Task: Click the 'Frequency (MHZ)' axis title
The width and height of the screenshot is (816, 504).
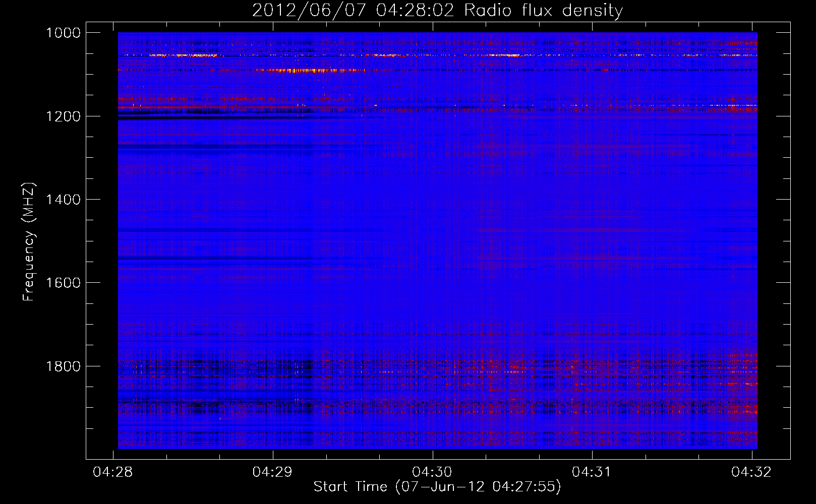Action: coord(29,242)
